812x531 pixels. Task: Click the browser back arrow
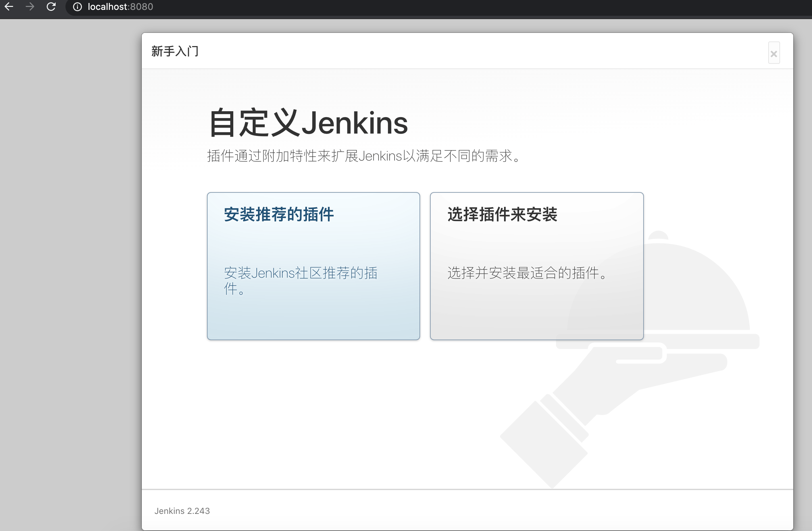[x=9, y=7]
